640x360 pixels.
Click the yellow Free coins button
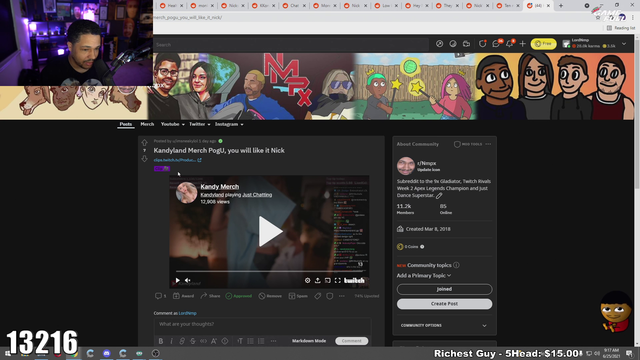[543, 44]
